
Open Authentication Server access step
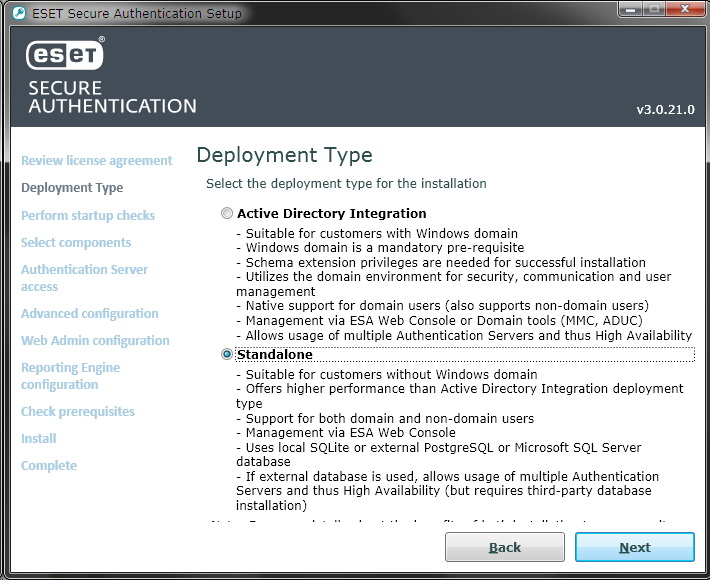coord(84,278)
